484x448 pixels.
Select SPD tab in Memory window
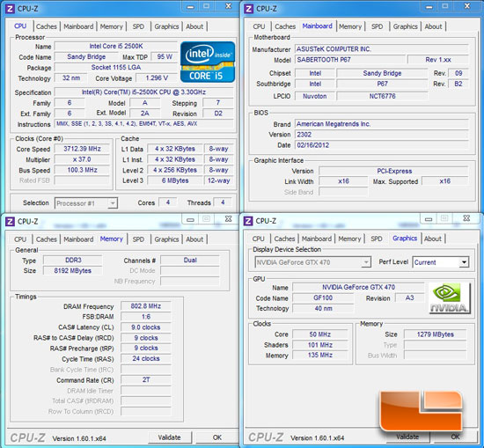pyautogui.click(x=138, y=239)
